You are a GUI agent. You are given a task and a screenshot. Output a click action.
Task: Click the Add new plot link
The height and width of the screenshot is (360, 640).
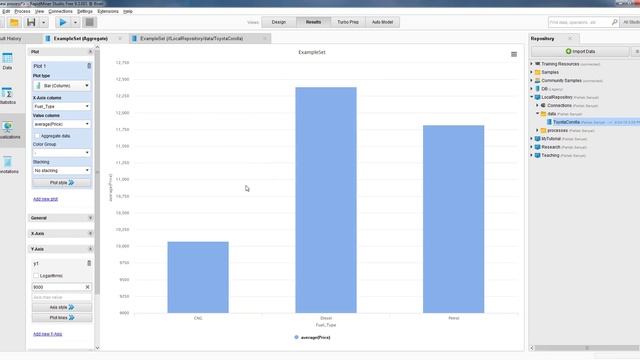[x=45, y=199]
